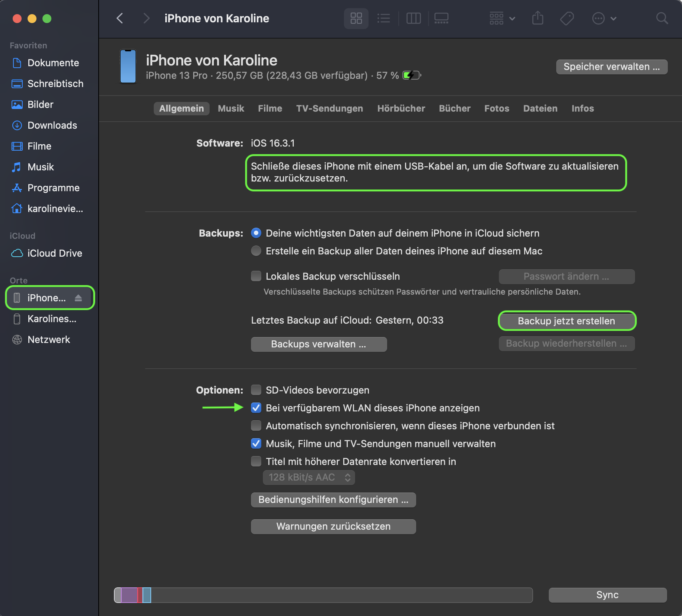Enable SD-Videos bevorzugen checkbox
This screenshot has height=616, width=682.
pyautogui.click(x=256, y=390)
